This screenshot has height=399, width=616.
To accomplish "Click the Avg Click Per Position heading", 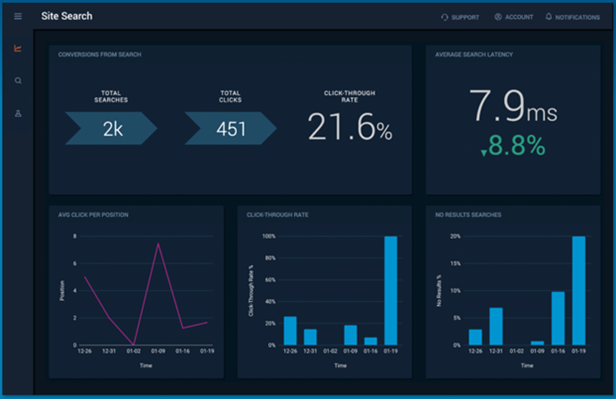I will [x=93, y=215].
